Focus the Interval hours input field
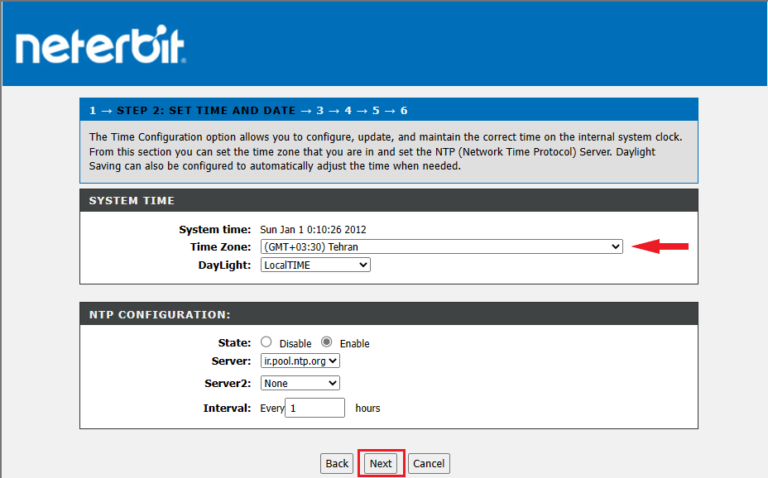This screenshot has width=768, height=478. coord(315,408)
